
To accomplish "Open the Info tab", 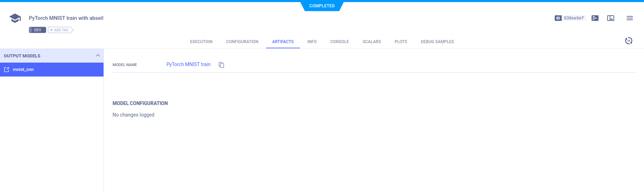I will [312, 42].
